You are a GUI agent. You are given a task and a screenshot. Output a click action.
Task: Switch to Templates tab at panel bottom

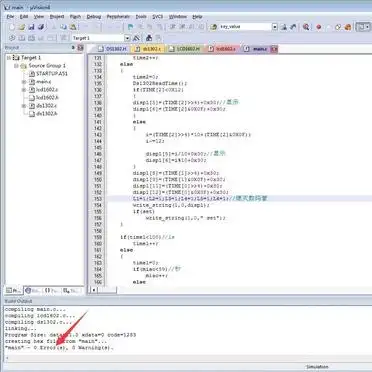[x=72, y=291]
